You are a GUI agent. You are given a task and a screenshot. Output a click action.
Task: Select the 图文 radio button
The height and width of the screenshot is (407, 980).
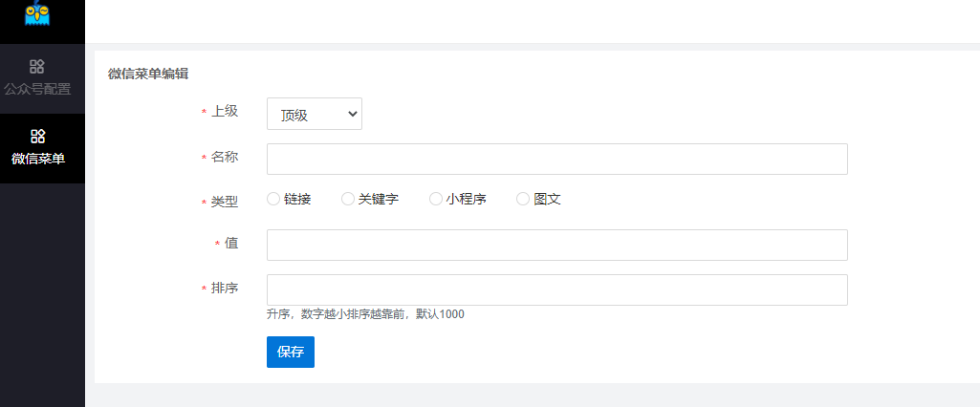coord(523,199)
